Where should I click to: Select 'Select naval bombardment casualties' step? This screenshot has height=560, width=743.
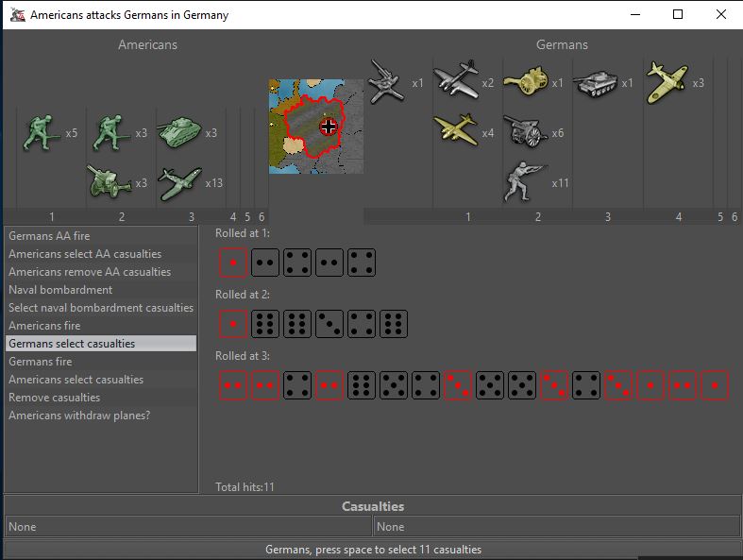[x=101, y=308]
